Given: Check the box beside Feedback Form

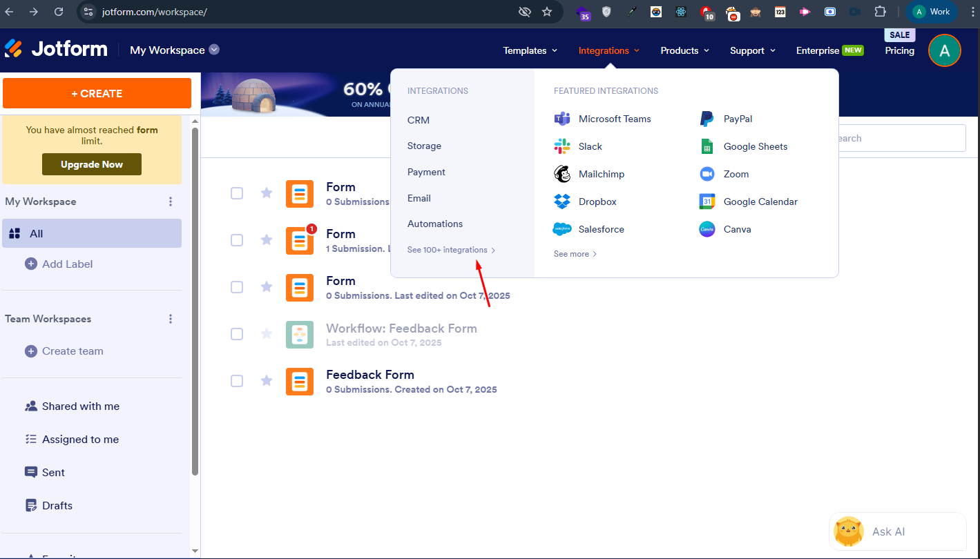Looking at the screenshot, I should click(x=237, y=381).
